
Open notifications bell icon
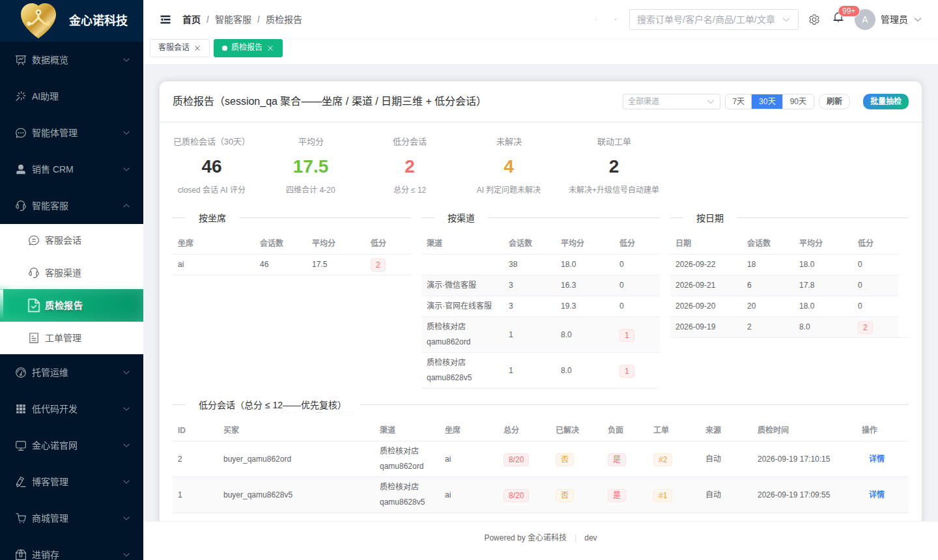(x=838, y=18)
